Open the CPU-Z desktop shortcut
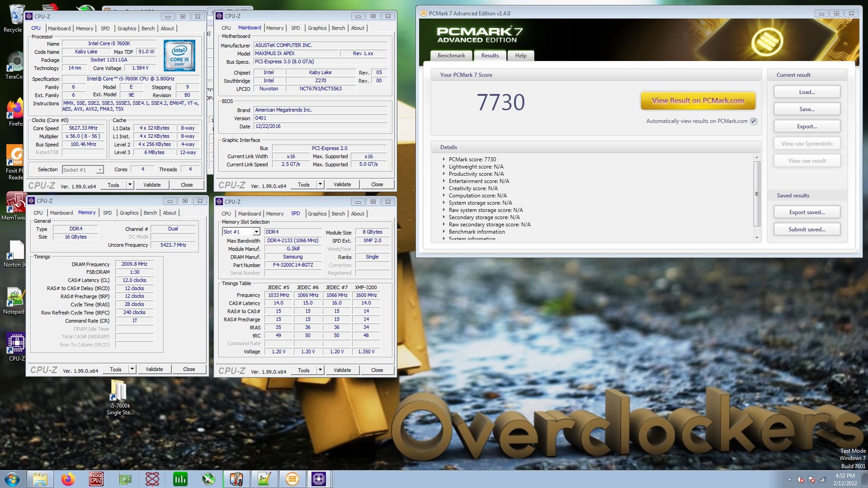Viewport: 868px width, 488px height. [16, 347]
